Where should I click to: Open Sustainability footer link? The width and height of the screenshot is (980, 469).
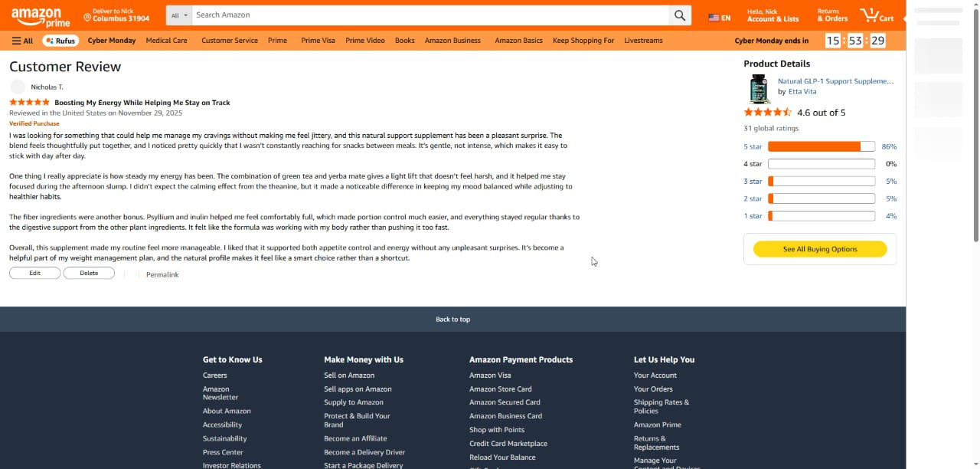click(x=224, y=439)
